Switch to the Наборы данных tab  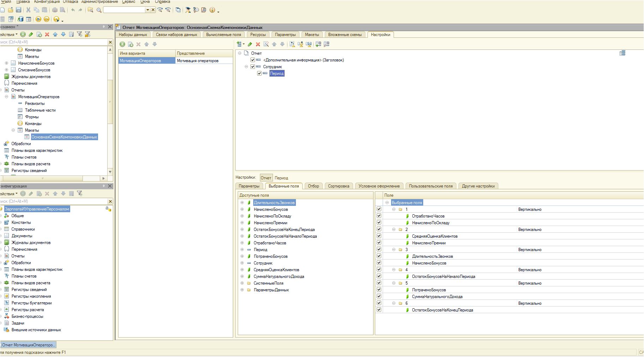pos(133,35)
